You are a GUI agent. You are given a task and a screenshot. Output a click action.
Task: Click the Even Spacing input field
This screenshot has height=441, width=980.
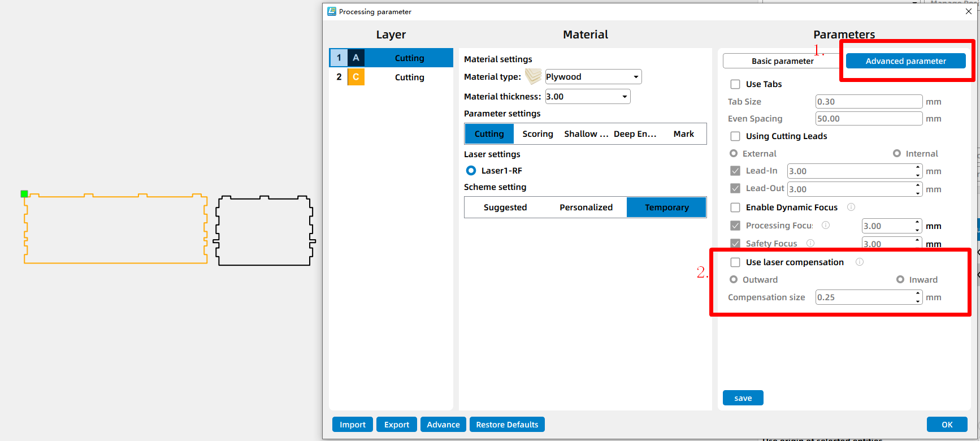tap(869, 119)
